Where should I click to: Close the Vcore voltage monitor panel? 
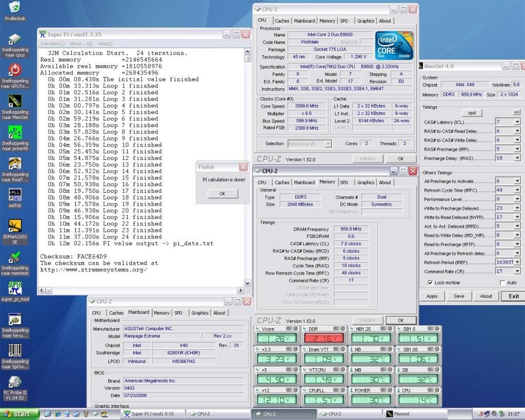coord(296,329)
